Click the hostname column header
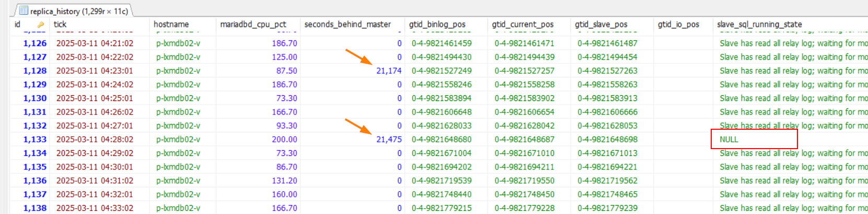 (171, 24)
